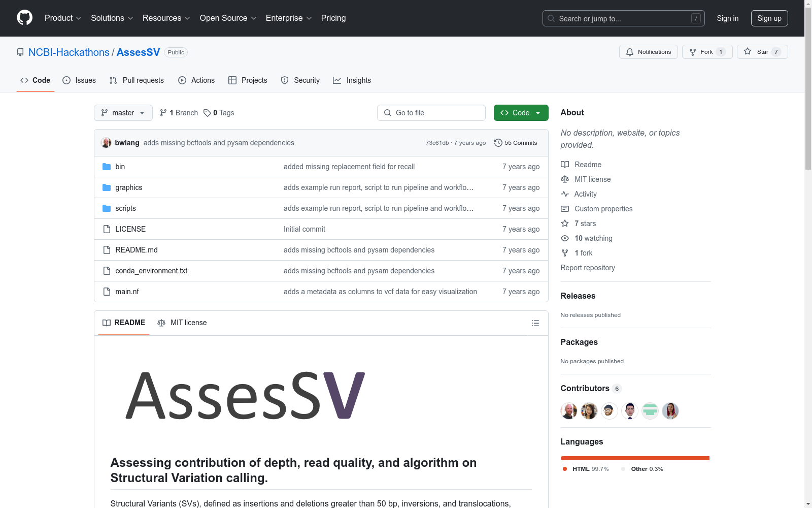View the 7 stars link

pyautogui.click(x=579, y=224)
